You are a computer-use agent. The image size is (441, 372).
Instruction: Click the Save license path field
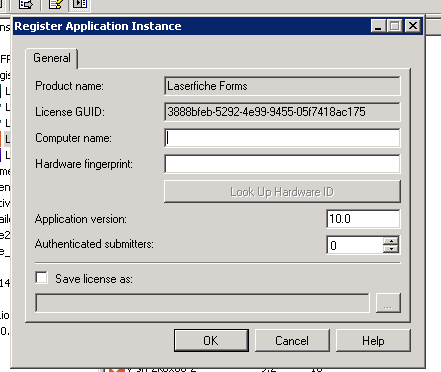tap(202, 303)
